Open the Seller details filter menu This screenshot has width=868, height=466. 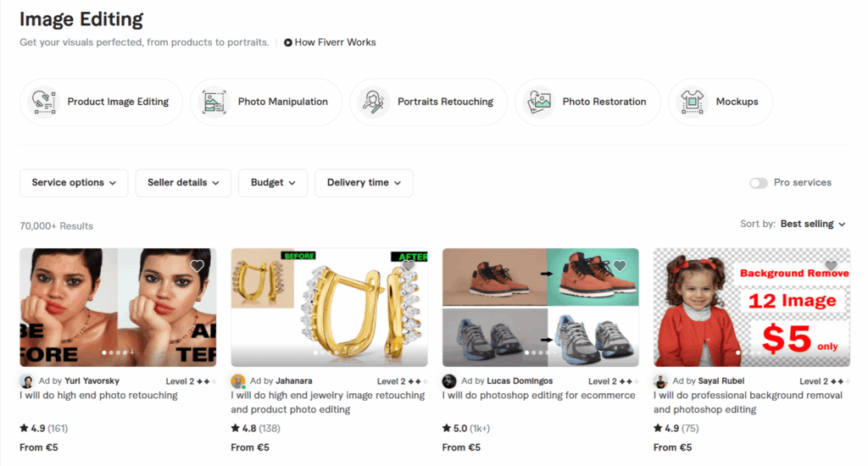[183, 183]
